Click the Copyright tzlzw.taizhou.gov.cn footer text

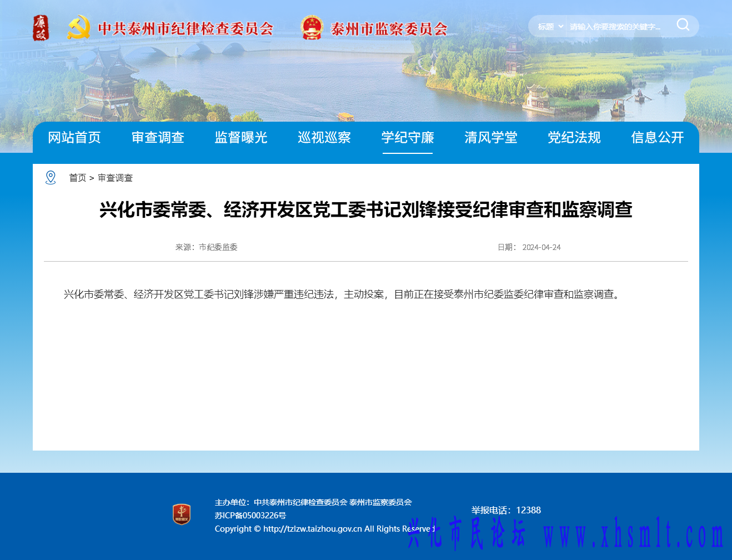click(325, 529)
